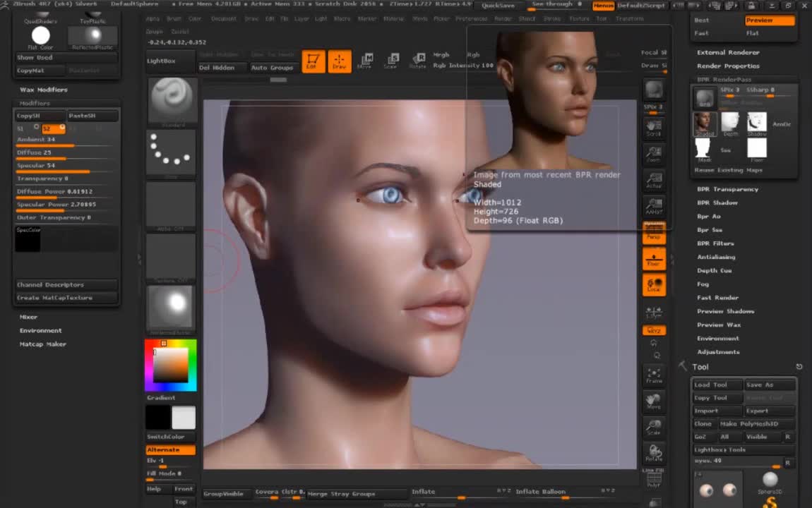Click the Actual size icon

[x=654, y=180]
